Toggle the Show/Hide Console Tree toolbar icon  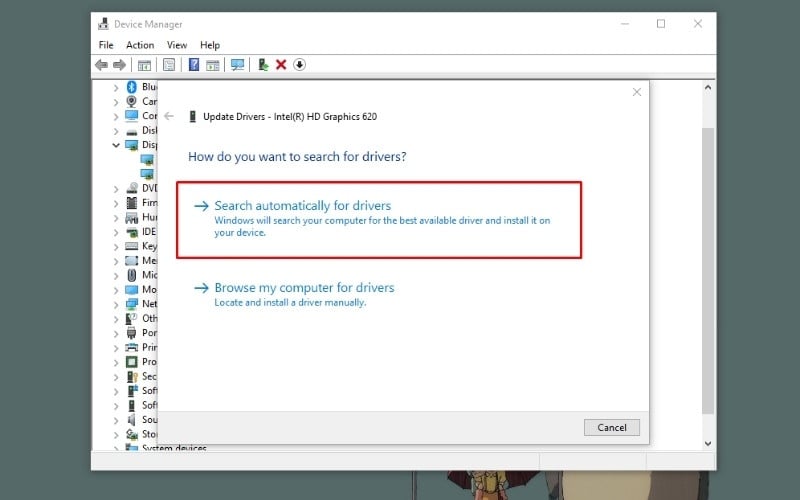pyautogui.click(x=144, y=65)
